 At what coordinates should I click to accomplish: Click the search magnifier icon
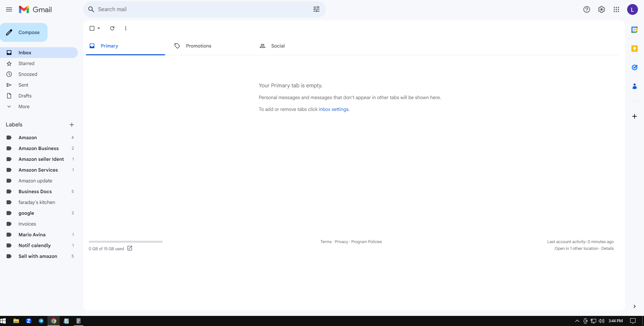[91, 9]
